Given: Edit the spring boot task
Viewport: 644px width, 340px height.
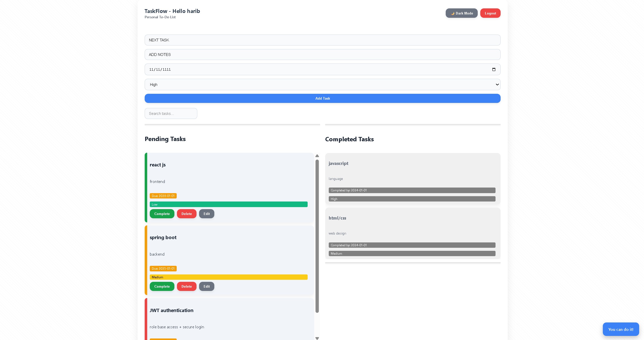Looking at the screenshot, I should click(x=207, y=286).
